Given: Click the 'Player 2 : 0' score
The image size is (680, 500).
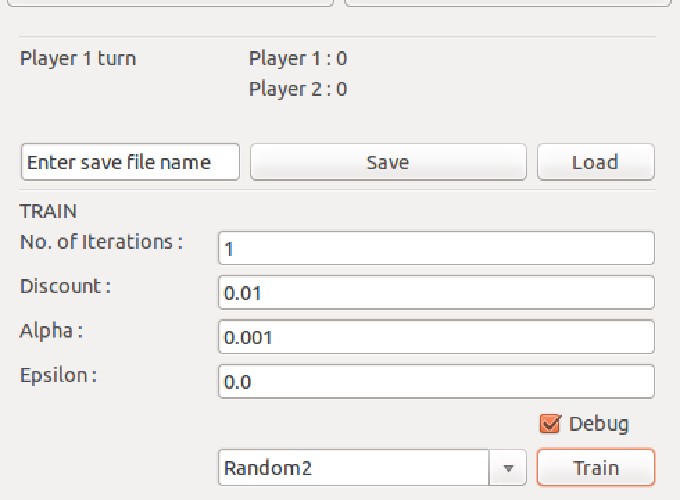Looking at the screenshot, I should tap(298, 89).
